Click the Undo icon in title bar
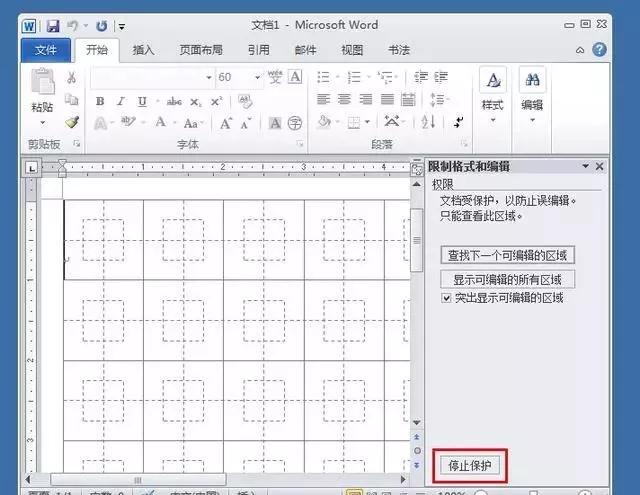Viewport: 640px width, 495px height. click(72, 26)
